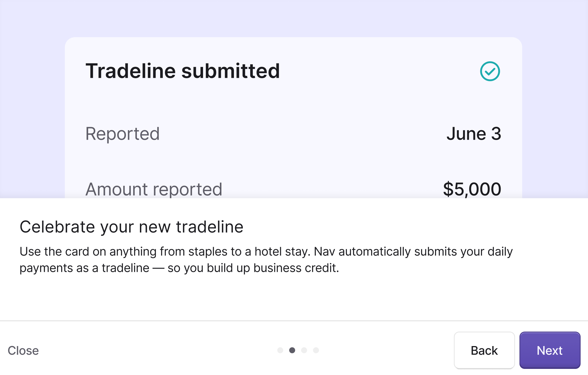Click the "so you build up business credit" text

(x=253, y=268)
